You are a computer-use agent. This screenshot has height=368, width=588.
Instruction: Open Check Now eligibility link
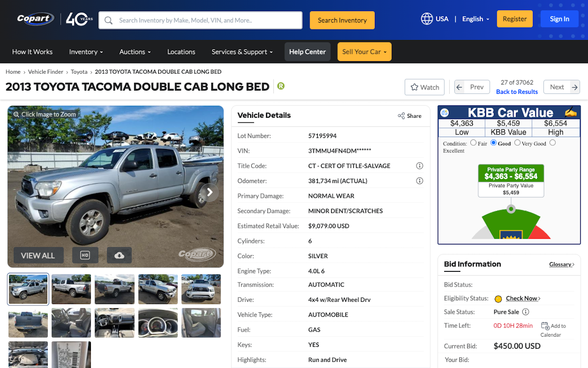(x=523, y=298)
